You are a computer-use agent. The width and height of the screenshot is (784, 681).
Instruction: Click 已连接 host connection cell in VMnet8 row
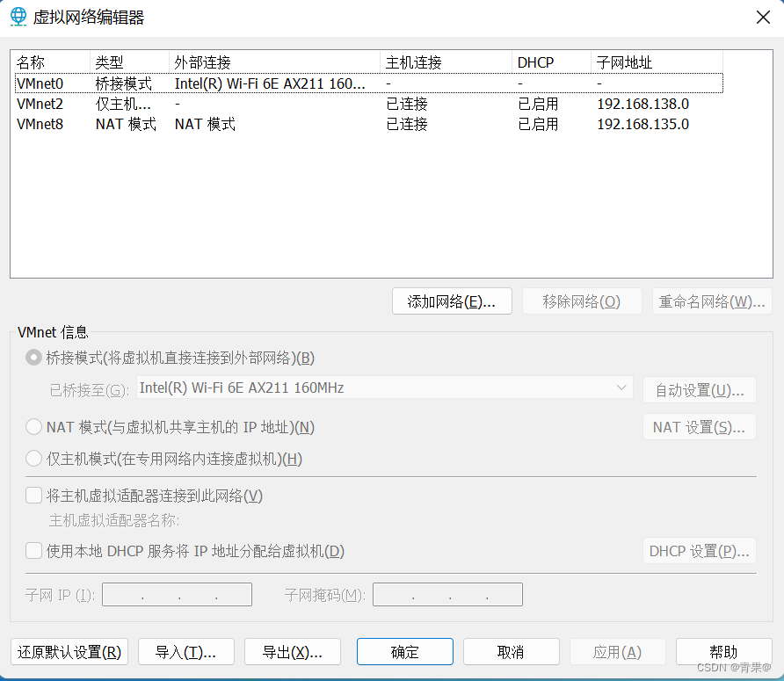[x=407, y=124]
